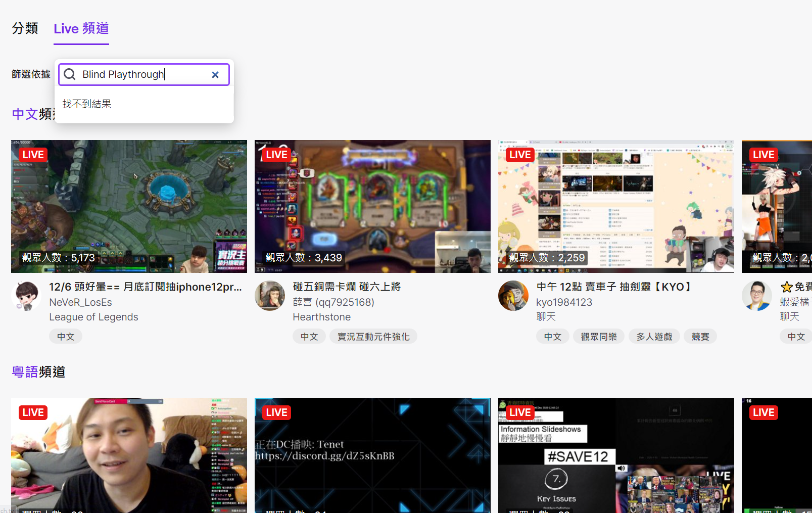Screen dimensions: 812x513
Task: Click 蝦愛橘 channel avatar with glasses
Action: click(757, 296)
